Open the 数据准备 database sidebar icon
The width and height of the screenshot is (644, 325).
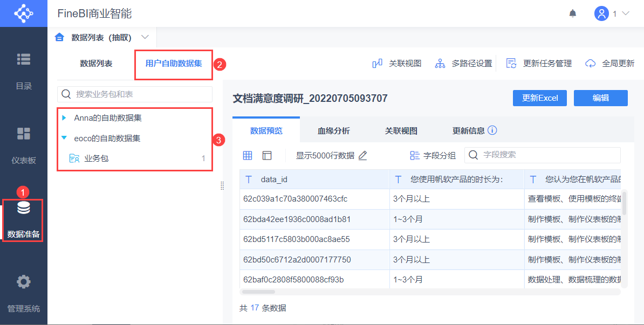(23, 209)
